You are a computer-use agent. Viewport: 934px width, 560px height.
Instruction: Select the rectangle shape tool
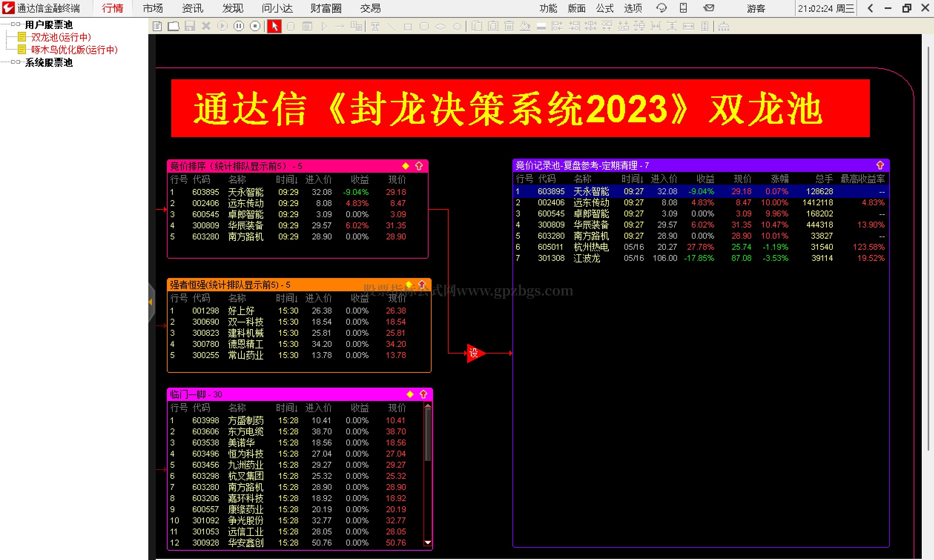[x=408, y=27]
